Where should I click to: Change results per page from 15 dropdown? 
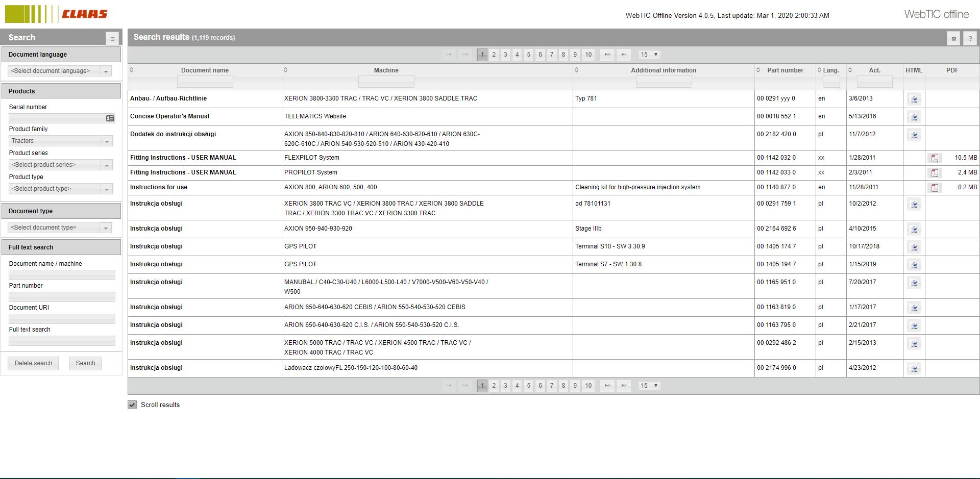[x=649, y=55]
